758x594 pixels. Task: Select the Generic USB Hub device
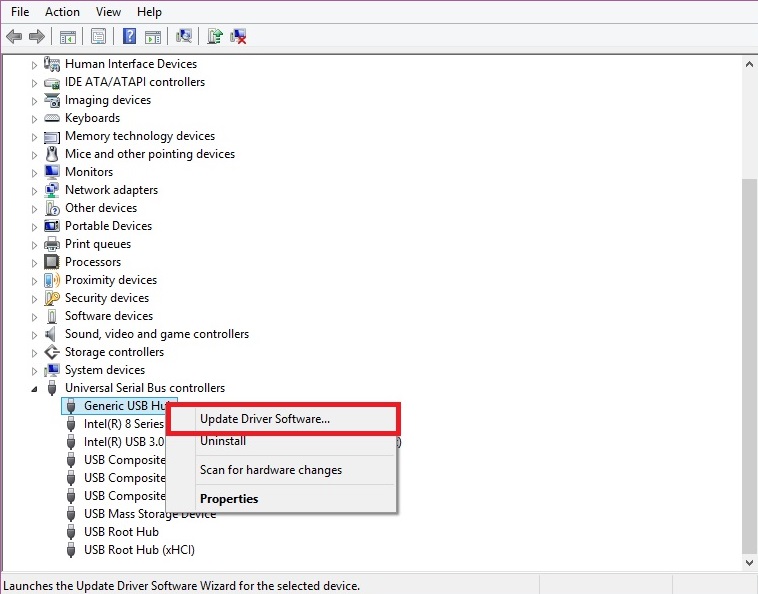(x=119, y=406)
